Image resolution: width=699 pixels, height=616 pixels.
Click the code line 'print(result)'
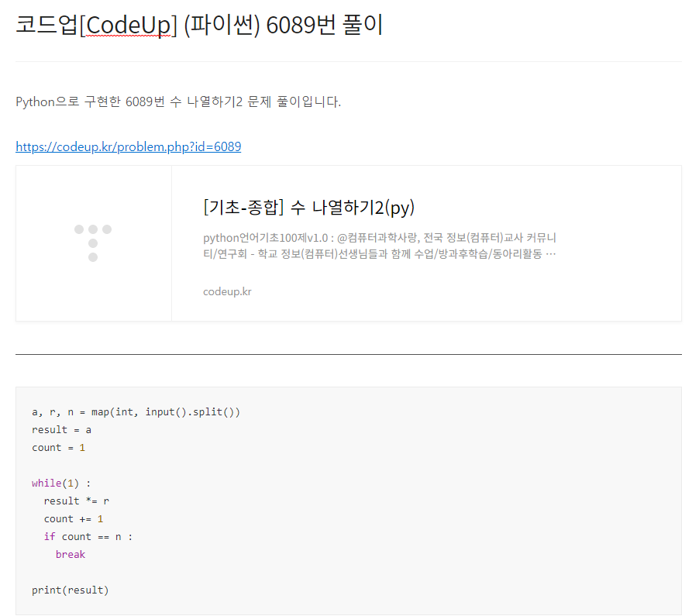(x=71, y=590)
